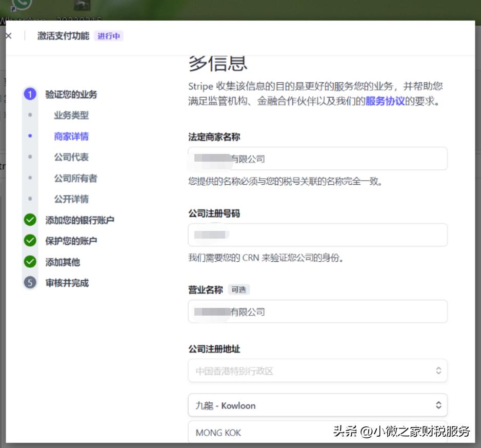The height and width of the screenshot is (448, 481).
Task: Open the MONG KOK district selector
Action: (317, 433)
